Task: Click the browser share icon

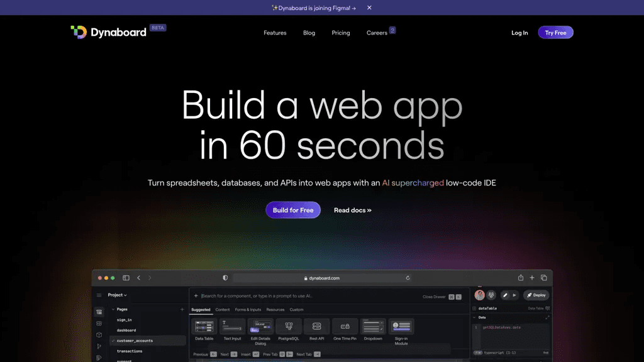Action: tap(520, 278)
